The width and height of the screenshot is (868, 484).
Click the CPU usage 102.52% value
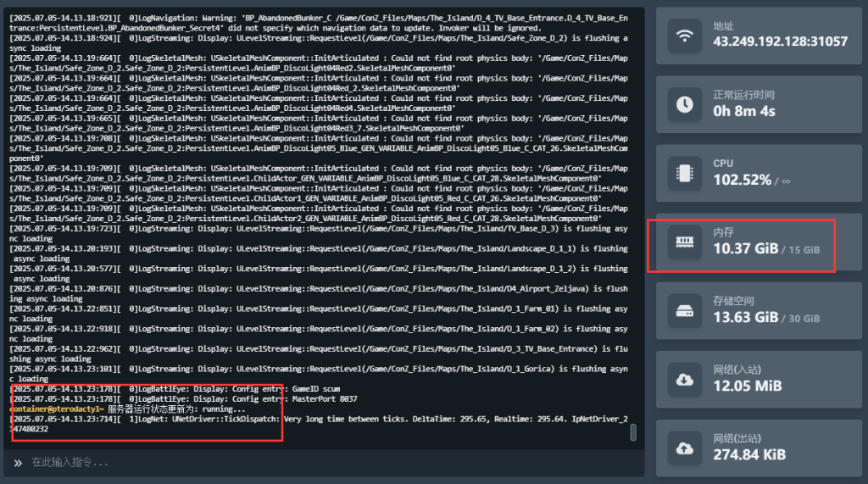point(743,180)
